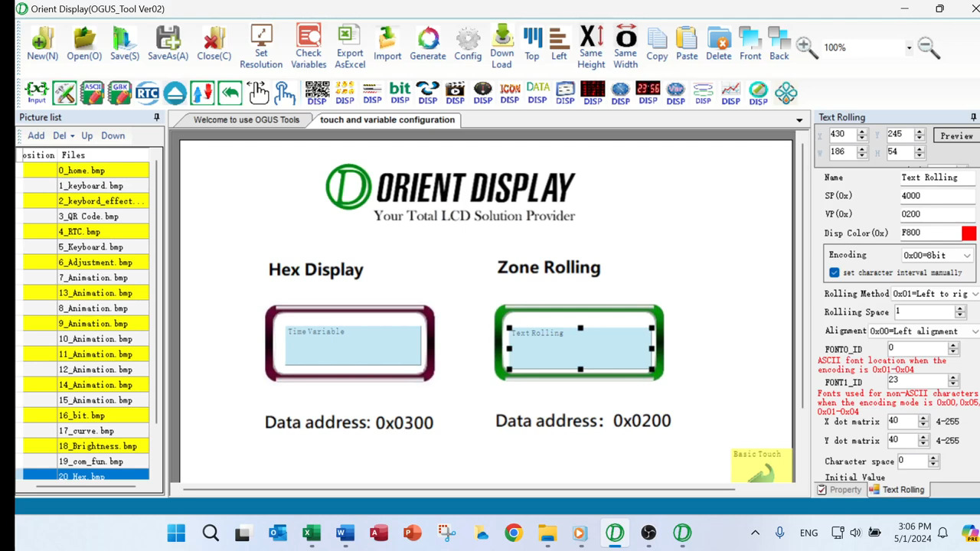Select the ICON DISP tool
This screenshot has height=551, width=980.
click(x=510, y=93)
